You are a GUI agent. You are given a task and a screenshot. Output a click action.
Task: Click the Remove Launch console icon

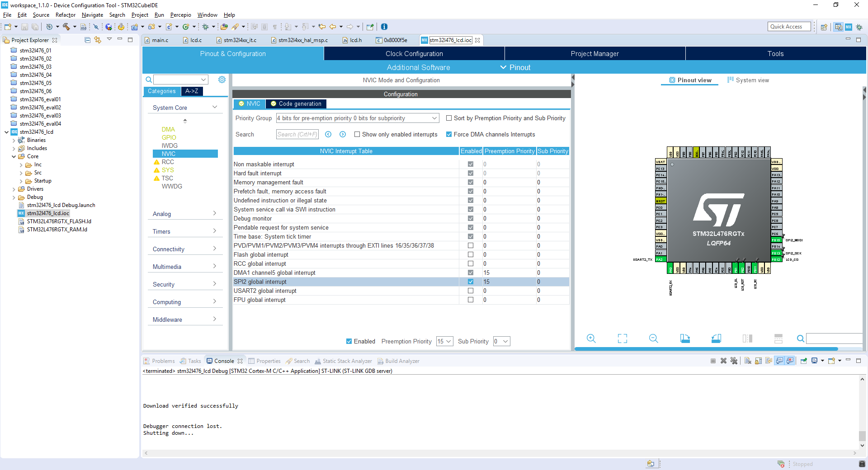click(x=723, y=361)
